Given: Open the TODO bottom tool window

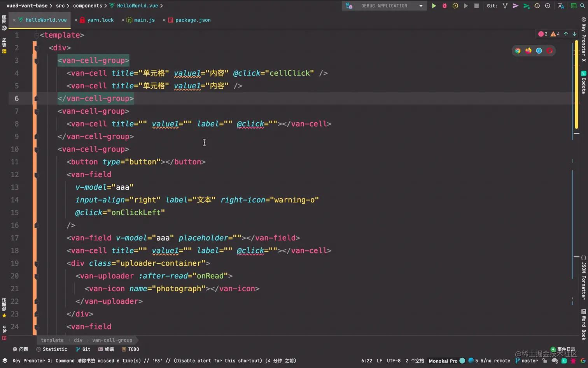Looking at the screenshot, I should (130, 349).
